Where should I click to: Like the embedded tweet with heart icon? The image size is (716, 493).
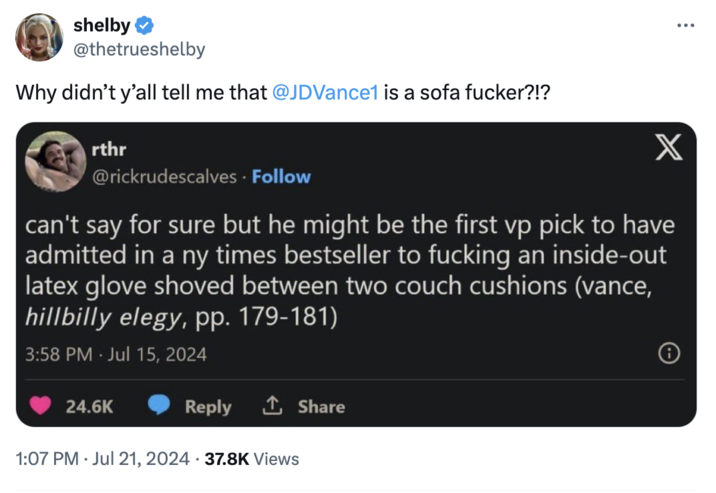pos(43,406)
